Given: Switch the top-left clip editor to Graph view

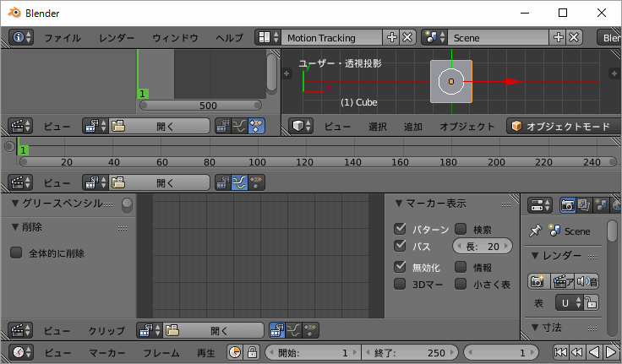Looking at the screenshot, I should 240,126.
